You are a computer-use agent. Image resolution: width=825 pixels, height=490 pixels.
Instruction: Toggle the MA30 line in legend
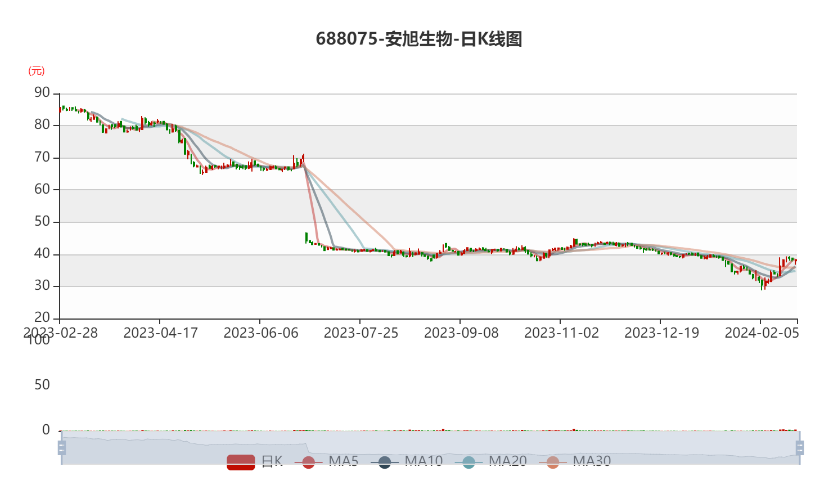[575, 462]
